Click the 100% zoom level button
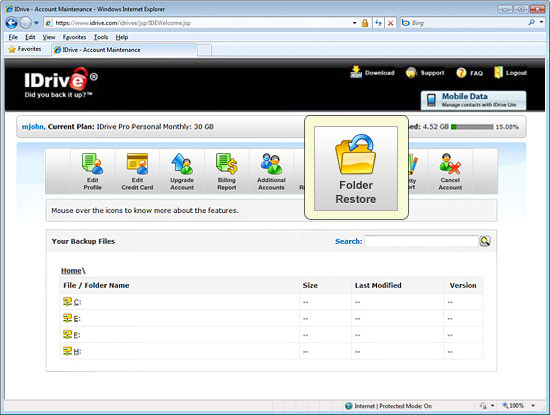The height and width of the screenshot is (415, 550). (513, 406)
